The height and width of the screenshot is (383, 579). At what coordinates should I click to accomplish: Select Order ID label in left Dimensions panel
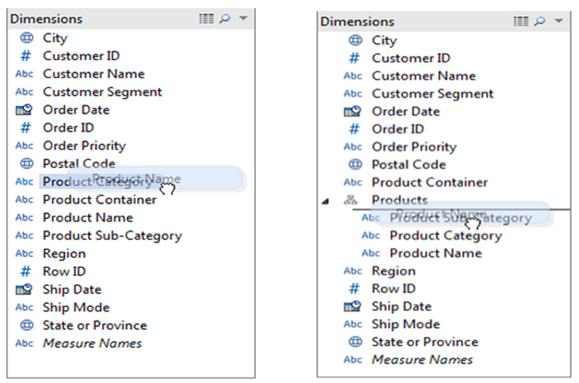click(x=68, y=128)
